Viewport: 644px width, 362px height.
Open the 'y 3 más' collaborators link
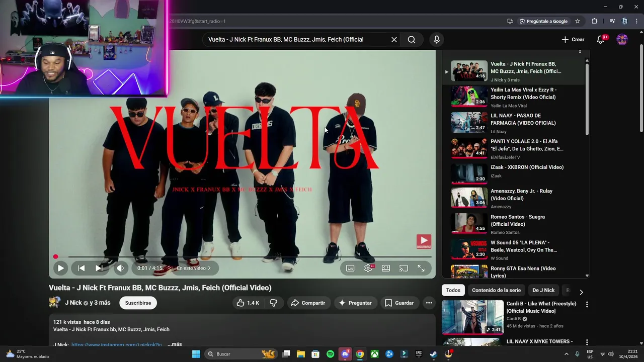tap(100, 303)
